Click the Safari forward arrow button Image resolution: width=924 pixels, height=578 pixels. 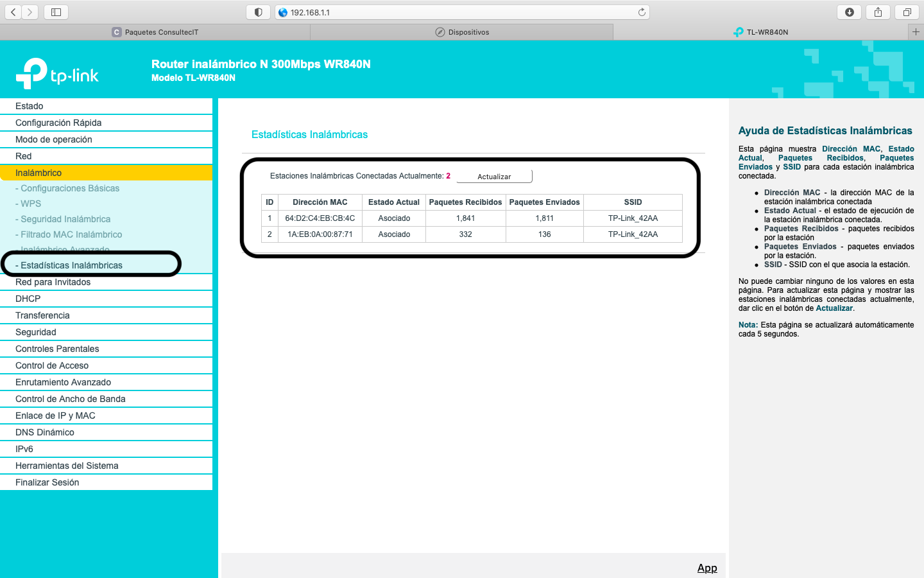point(30,12)
